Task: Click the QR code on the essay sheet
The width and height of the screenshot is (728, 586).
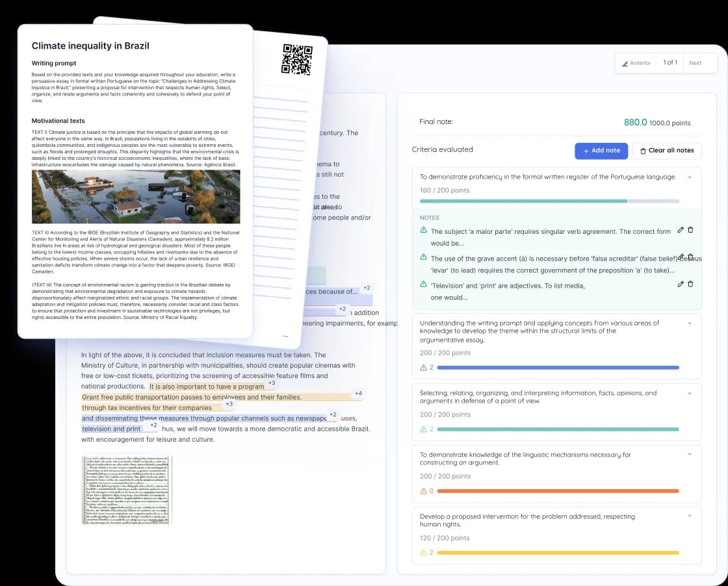Action: point(296,59)
